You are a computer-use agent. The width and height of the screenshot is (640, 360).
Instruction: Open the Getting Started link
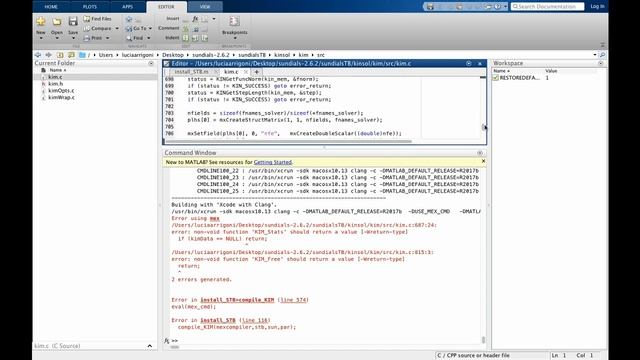coord(273,162)
